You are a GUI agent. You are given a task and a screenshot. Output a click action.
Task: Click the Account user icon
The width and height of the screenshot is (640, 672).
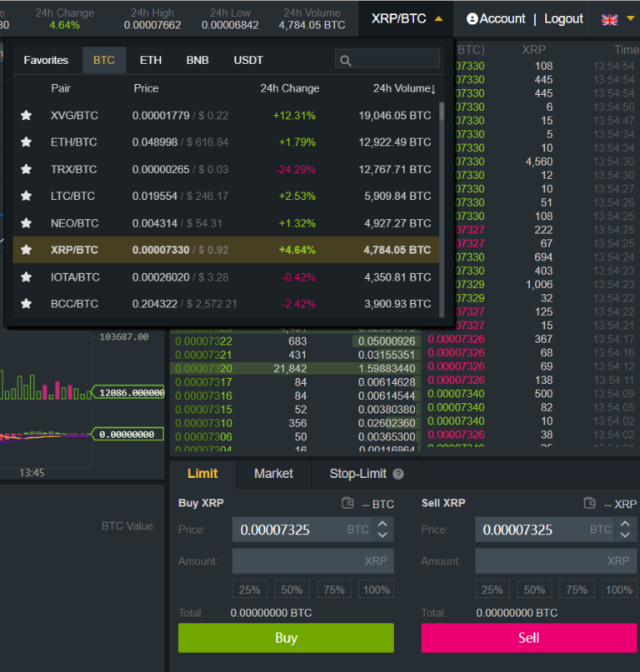point(472,19)
